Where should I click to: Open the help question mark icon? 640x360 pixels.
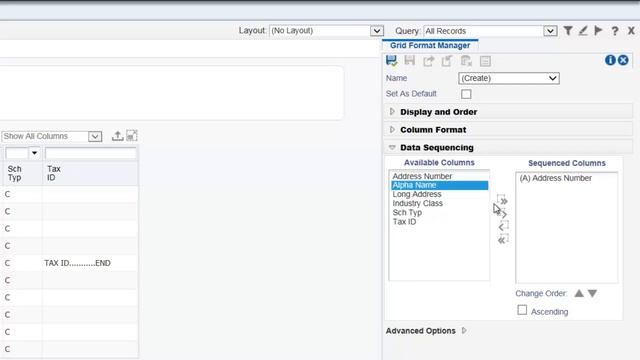(x=615, y=31)
